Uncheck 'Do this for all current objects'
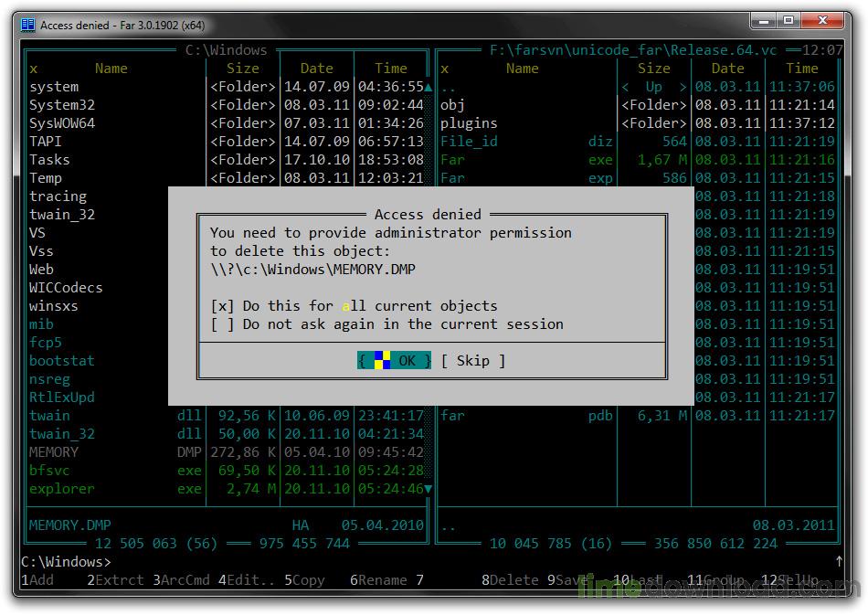868x615 pixels. 222,306
